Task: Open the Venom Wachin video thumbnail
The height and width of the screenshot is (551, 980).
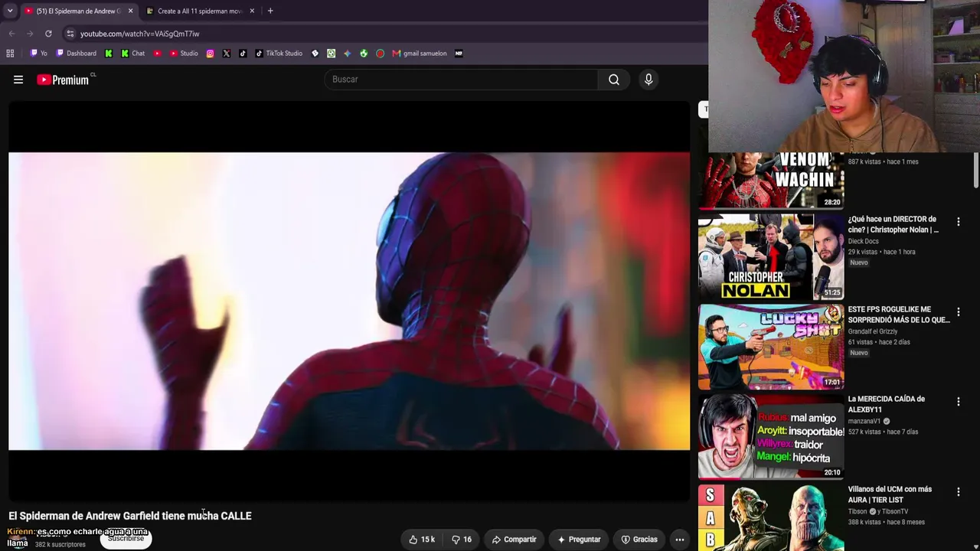Action: click(x=771, y=181)
